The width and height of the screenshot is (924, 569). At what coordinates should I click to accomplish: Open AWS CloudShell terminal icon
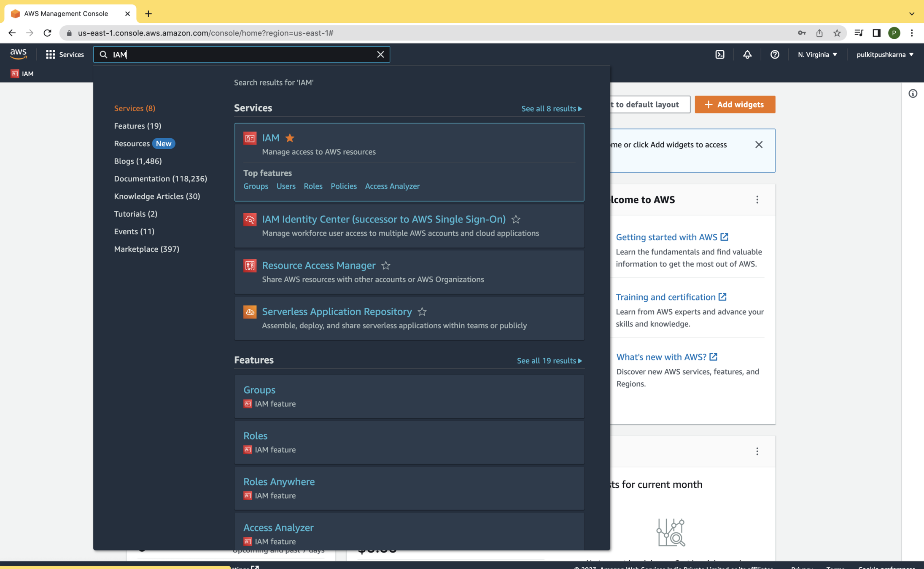pyautogui.click(x=719, y=54)
